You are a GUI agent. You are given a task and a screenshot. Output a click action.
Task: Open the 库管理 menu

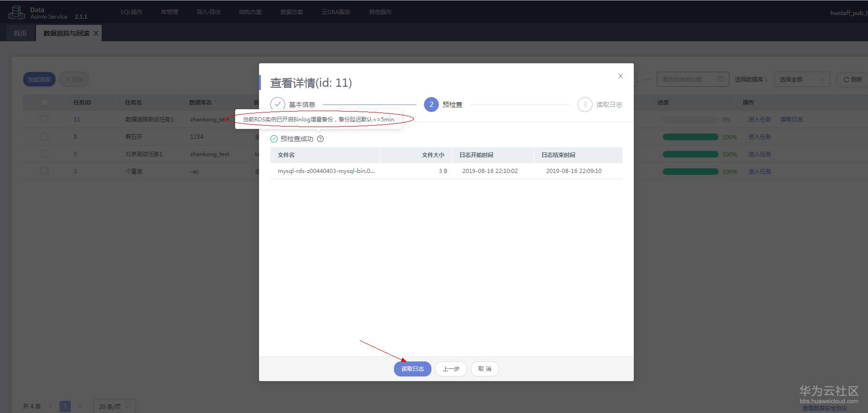pos(170,12)
